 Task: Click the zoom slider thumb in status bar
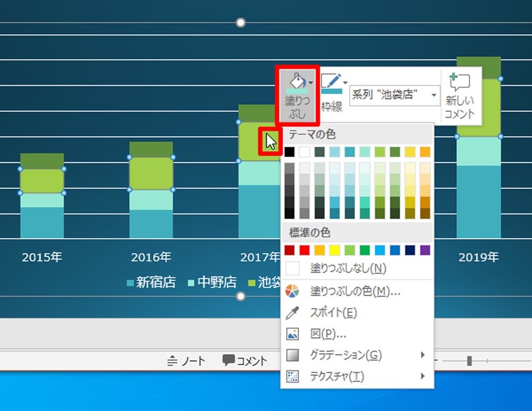coord(469,361)
